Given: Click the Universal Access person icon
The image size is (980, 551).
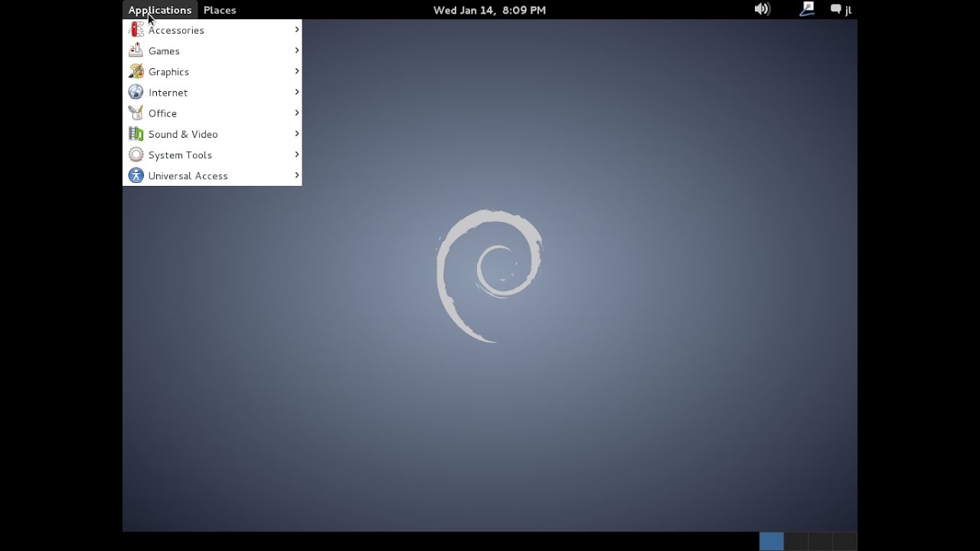Looking at the screenshot, I should [136, 175].
